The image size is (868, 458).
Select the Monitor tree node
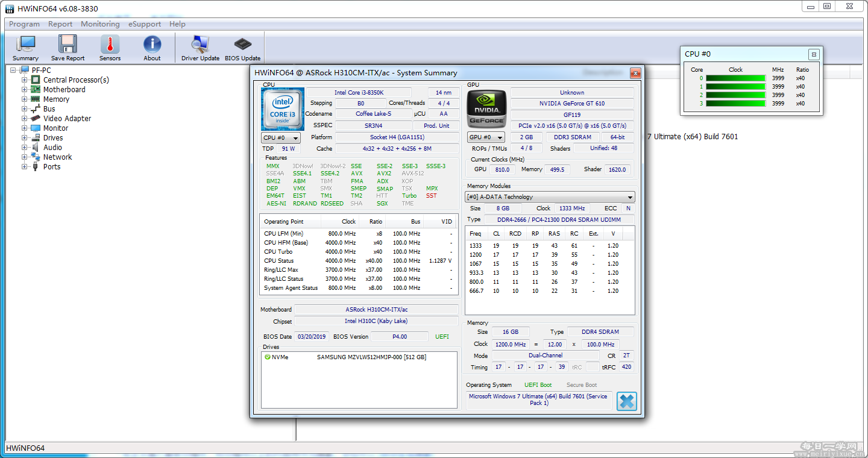[55, 128]
